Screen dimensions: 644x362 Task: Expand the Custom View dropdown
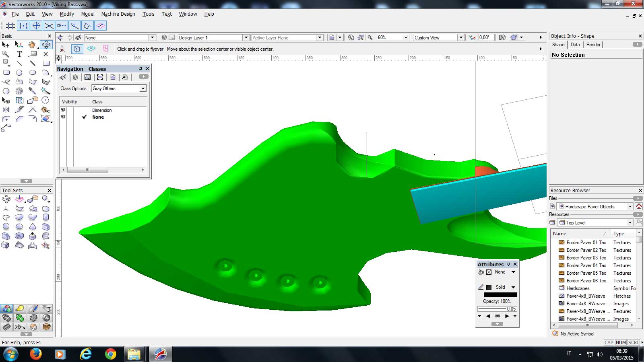point(460,37)
